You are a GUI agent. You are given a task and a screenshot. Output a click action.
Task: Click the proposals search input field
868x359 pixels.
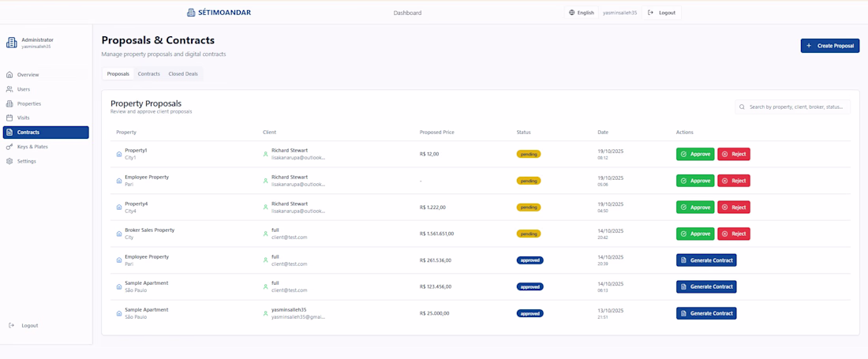coord(793,107)
